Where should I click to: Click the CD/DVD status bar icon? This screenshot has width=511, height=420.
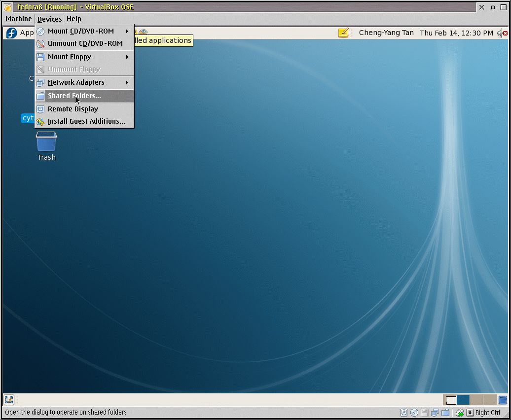point(414,413)
